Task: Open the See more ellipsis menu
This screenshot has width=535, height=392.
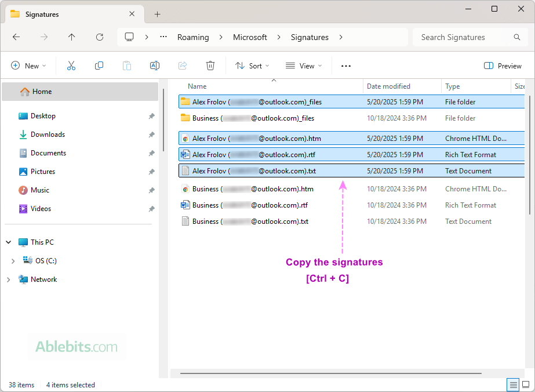Action: pos(346,66)
